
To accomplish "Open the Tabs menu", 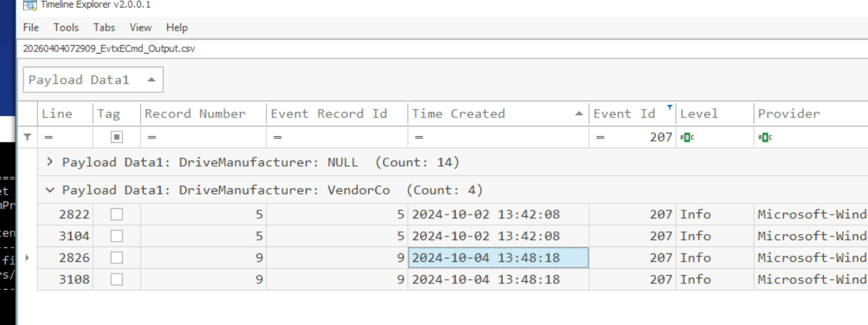I will coord(105,28).
